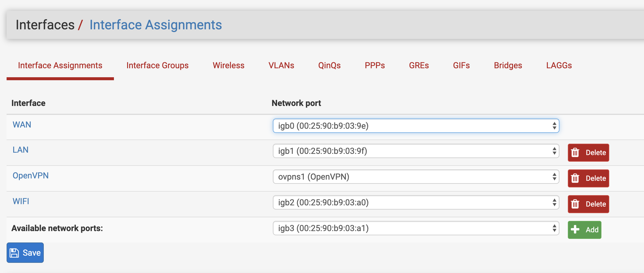Open the available network ports dropdown
Image resolution: width=644 pixels, height=273 pixels.
[416, 228]
